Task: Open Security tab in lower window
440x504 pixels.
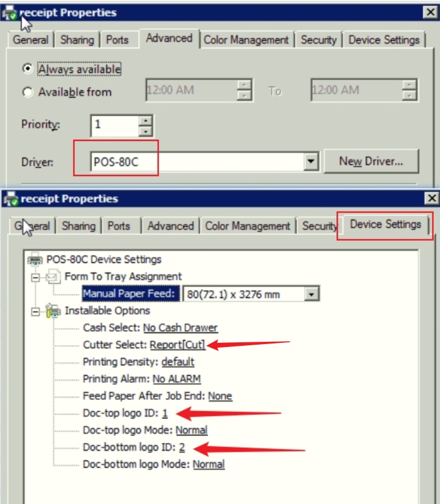Action: point(319,226)
